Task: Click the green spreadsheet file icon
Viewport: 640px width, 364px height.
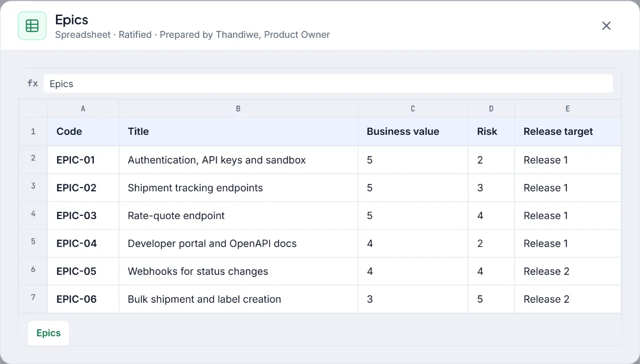Action: (32, 26)
